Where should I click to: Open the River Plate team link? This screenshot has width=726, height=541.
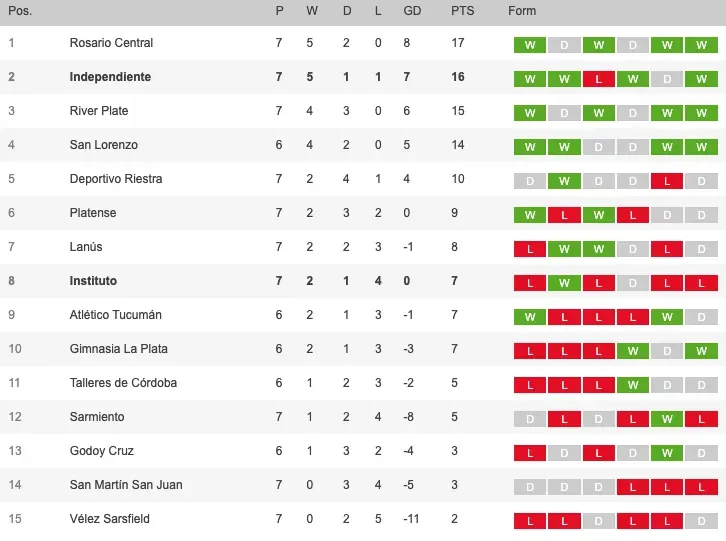click(x=99, y=111)
